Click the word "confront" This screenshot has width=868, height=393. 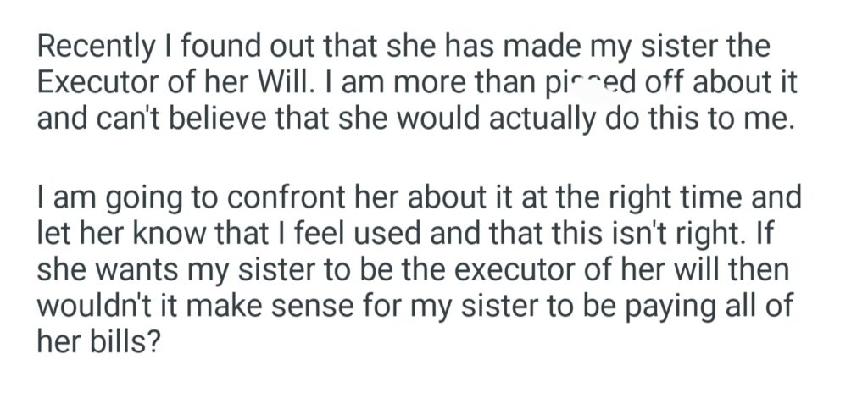tap(287, 199)
